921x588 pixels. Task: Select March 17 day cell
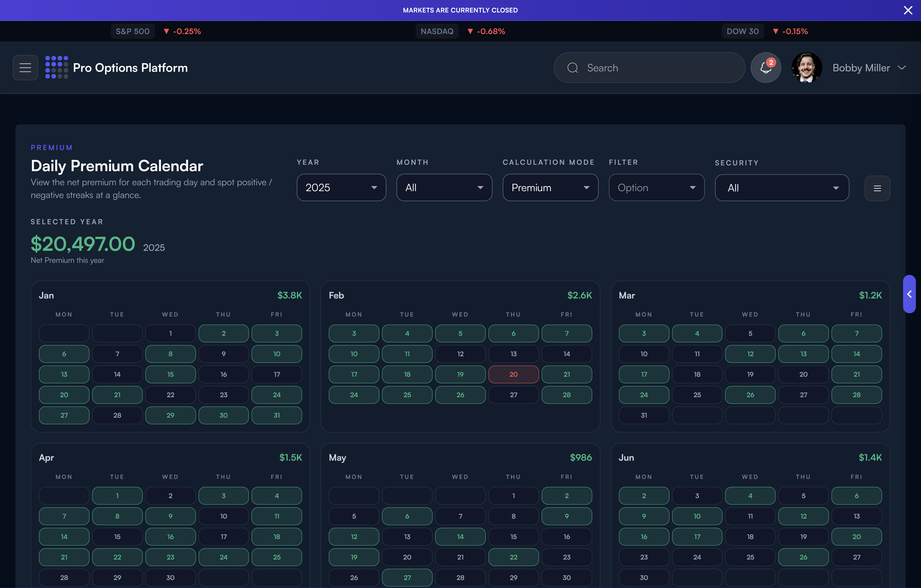[644, 374]
